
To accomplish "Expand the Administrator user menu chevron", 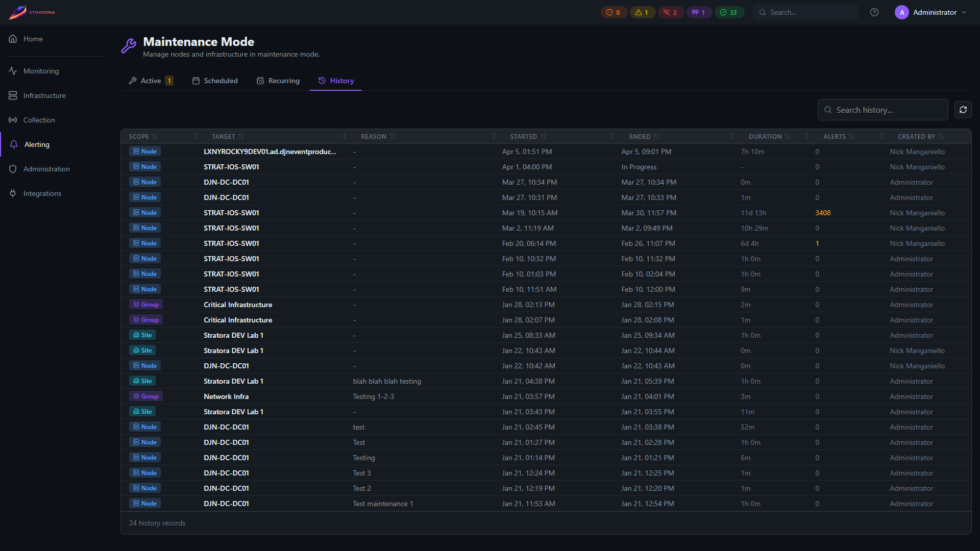I will [964, 12].
